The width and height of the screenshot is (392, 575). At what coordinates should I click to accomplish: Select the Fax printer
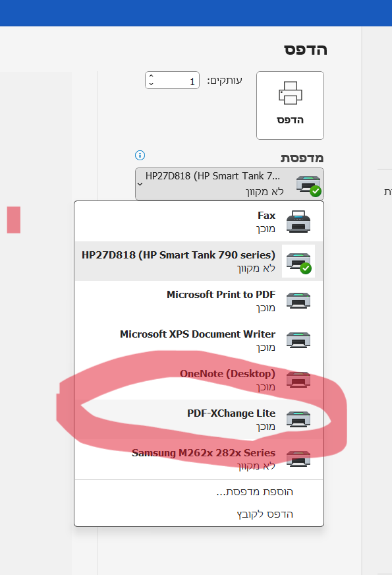click(199, 222)
